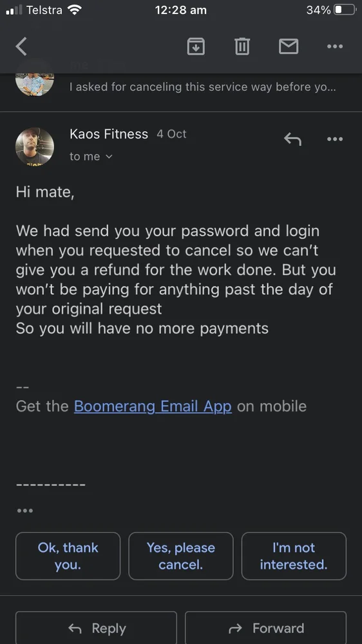Reply using arrow beside Kaos Fitness date

(292, 140)
